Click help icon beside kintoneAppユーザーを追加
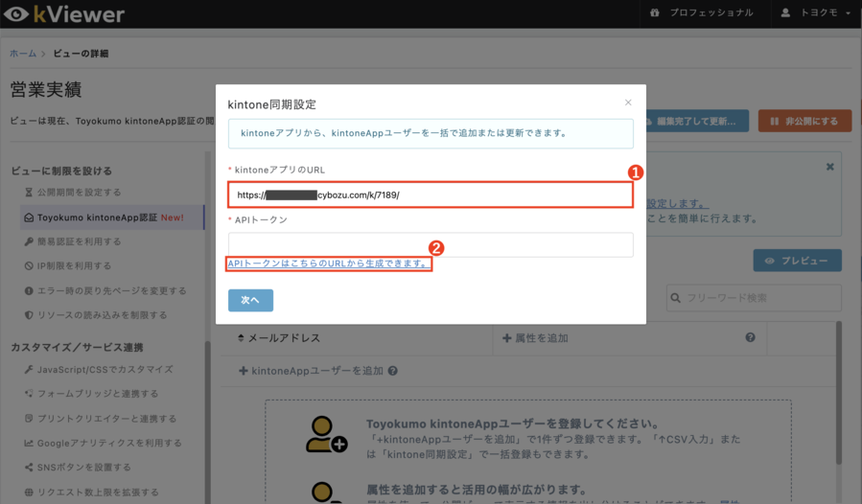The width and height of the screenshot is (862, 504). tap(392, 371)
